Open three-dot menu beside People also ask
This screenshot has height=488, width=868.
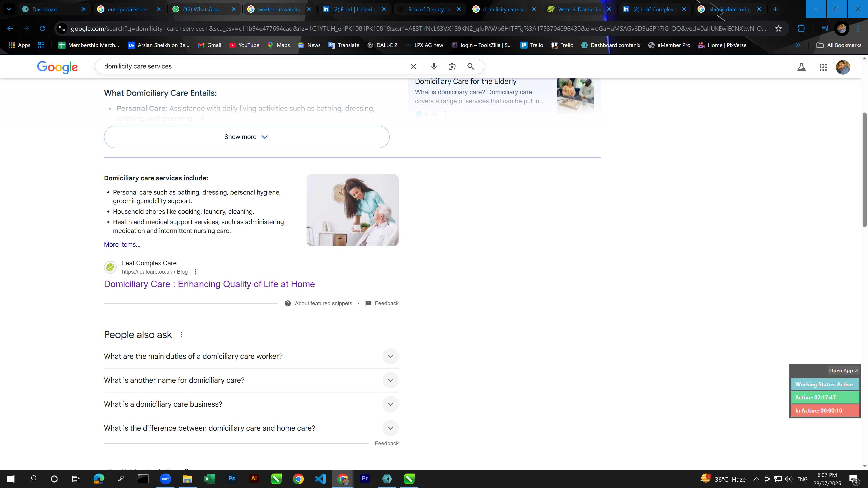pyautogui.click(x=181, y=335)
